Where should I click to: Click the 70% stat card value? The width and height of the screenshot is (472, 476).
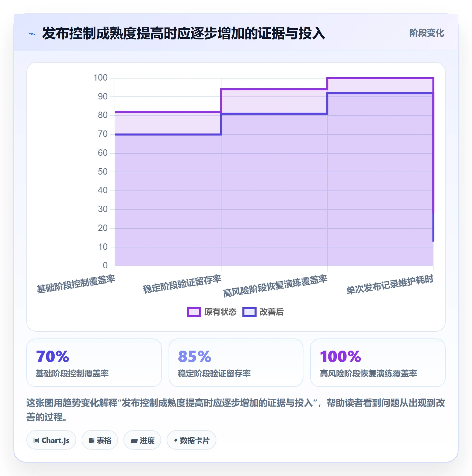click(53, 356)
